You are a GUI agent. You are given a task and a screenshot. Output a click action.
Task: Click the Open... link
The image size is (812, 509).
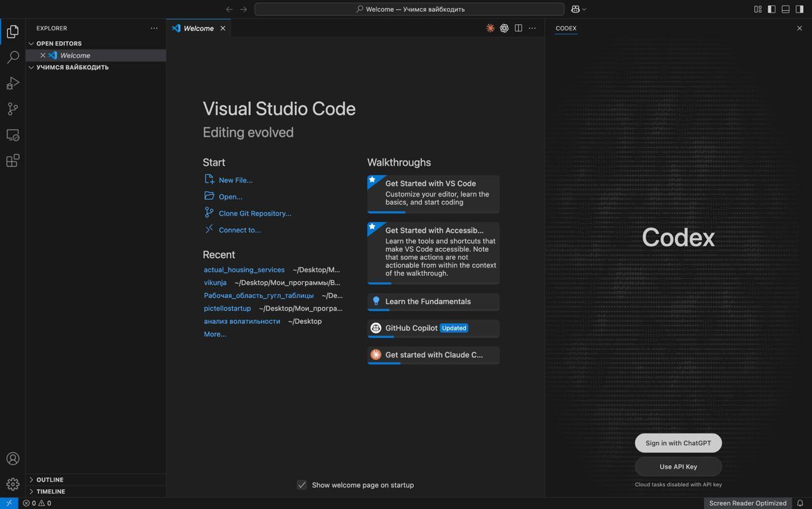point(230,197)
